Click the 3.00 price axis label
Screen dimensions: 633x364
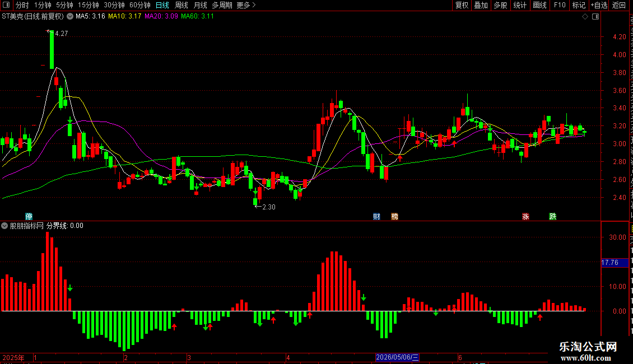coord(619,144)
